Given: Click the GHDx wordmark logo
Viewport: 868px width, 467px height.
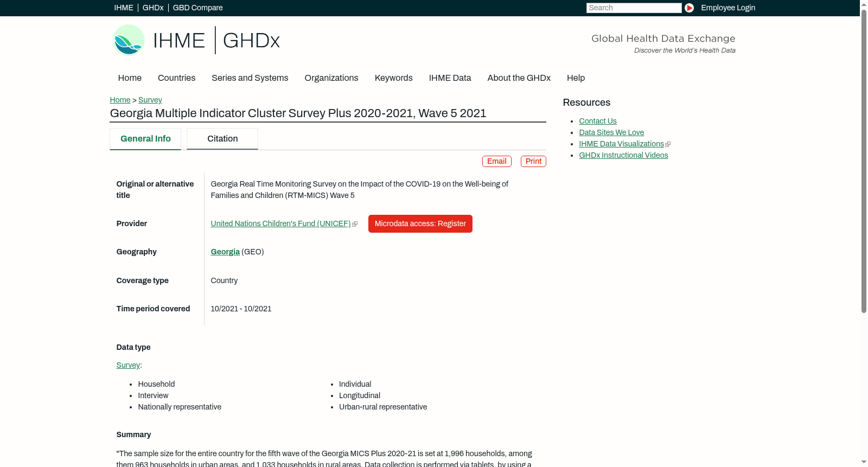Looking at the screenshot, I should (251, 41).
